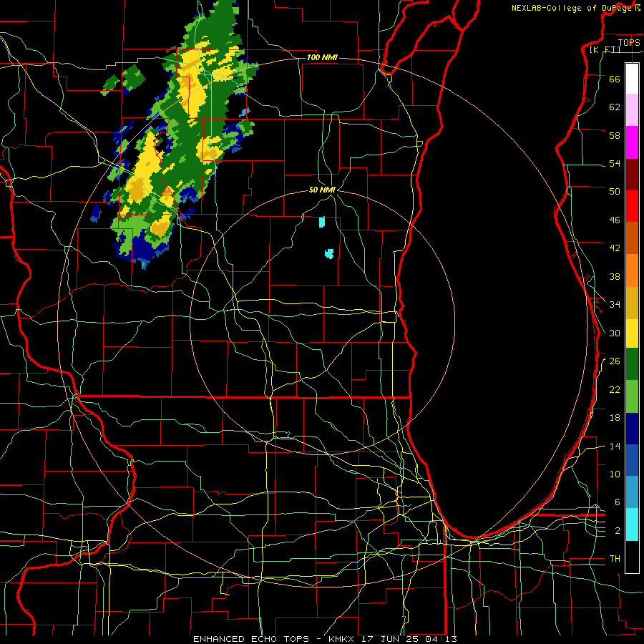The image size is (644, 644).
Task: Click the legend value '14'
Action: pos(615,446)
